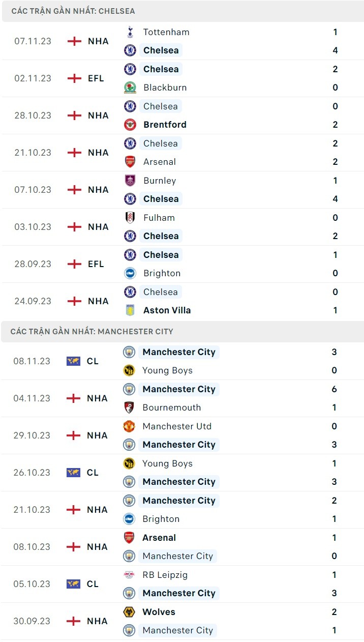Open Brighton team link on 28.09.23 match
364x642 pixels.
coord(162,273)
